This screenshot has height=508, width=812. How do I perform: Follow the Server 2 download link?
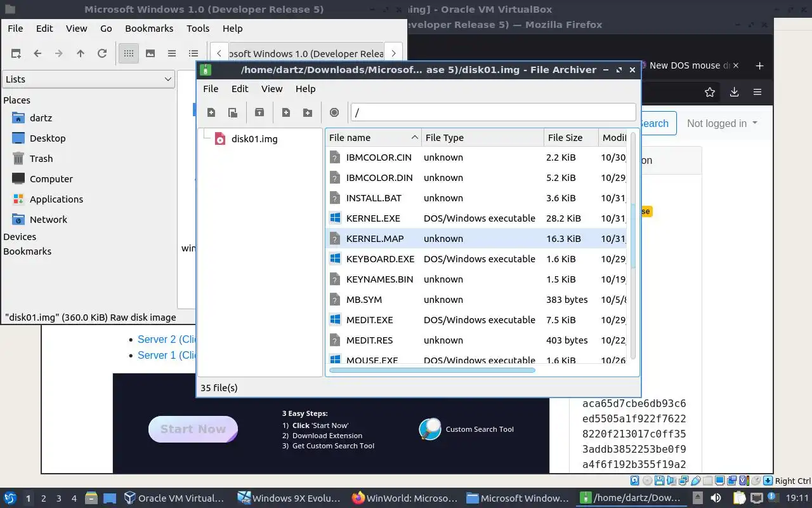167,339
